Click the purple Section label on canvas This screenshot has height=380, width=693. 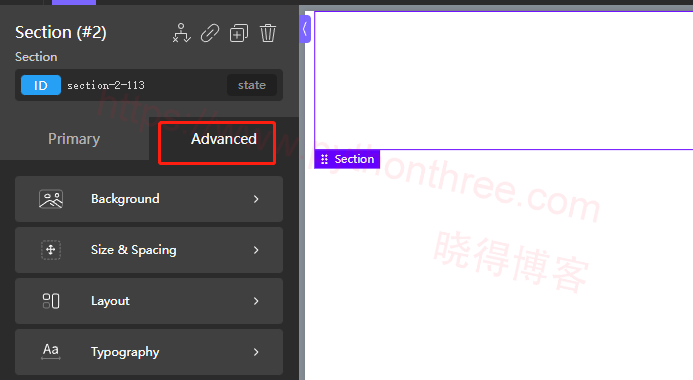click(x=347, y=159)
